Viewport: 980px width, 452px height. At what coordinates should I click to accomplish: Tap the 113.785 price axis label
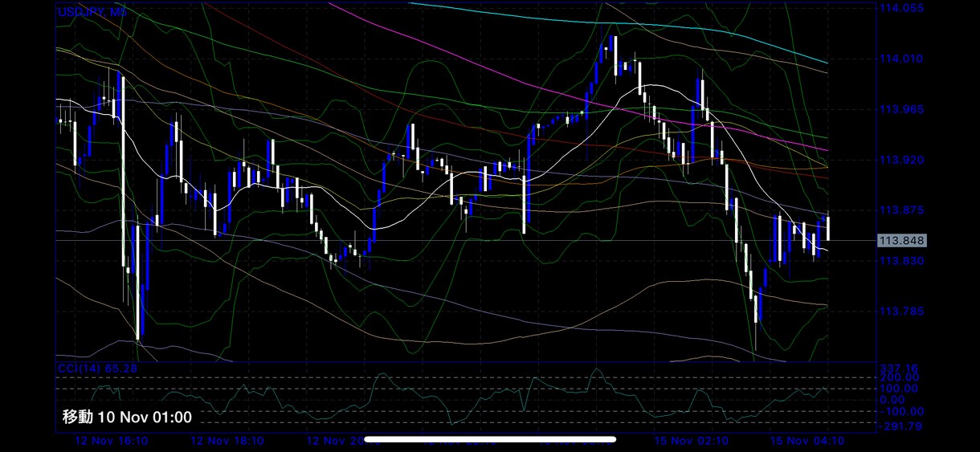click(901, 312)
